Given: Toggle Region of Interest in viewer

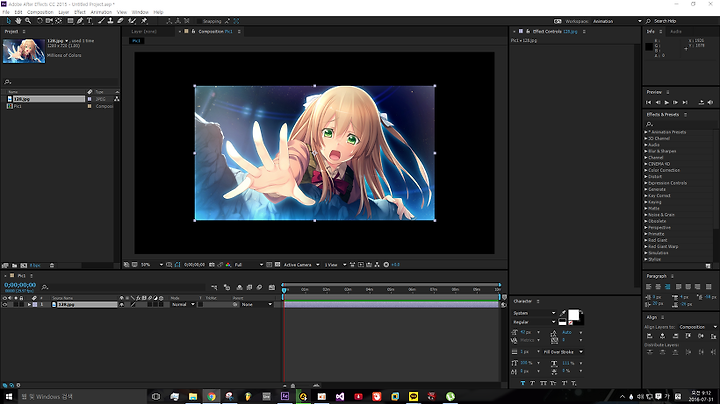Looking at the screenshot, I should click(x=269, y=265).
